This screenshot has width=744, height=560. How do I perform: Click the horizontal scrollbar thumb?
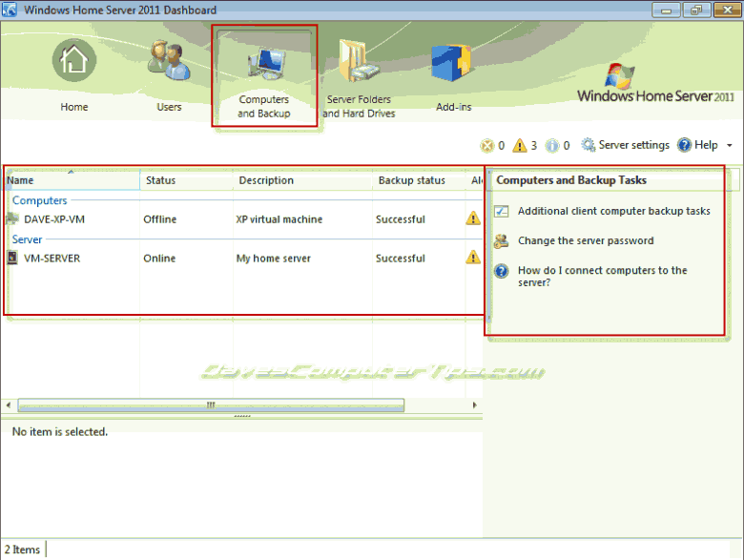click(211, 404)
